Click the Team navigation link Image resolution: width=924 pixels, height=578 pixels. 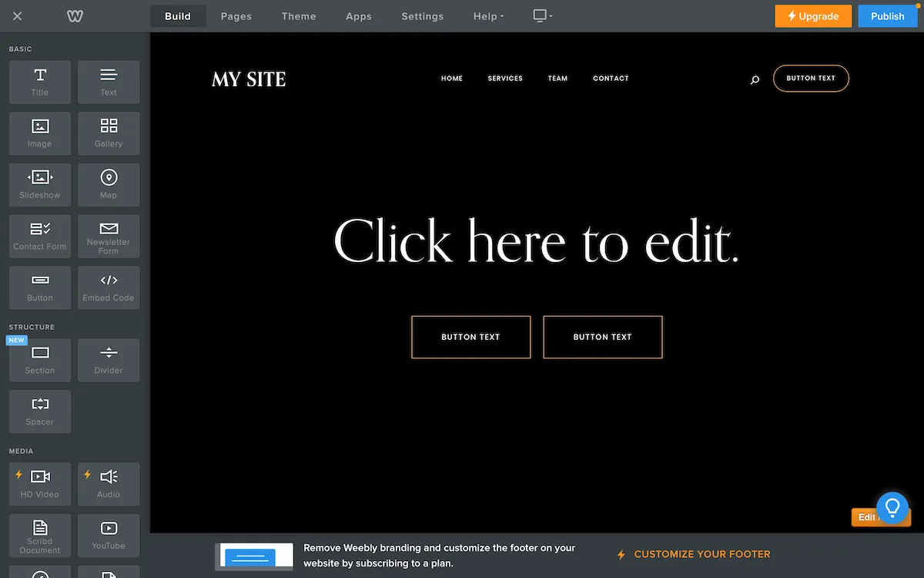(557, 79)
